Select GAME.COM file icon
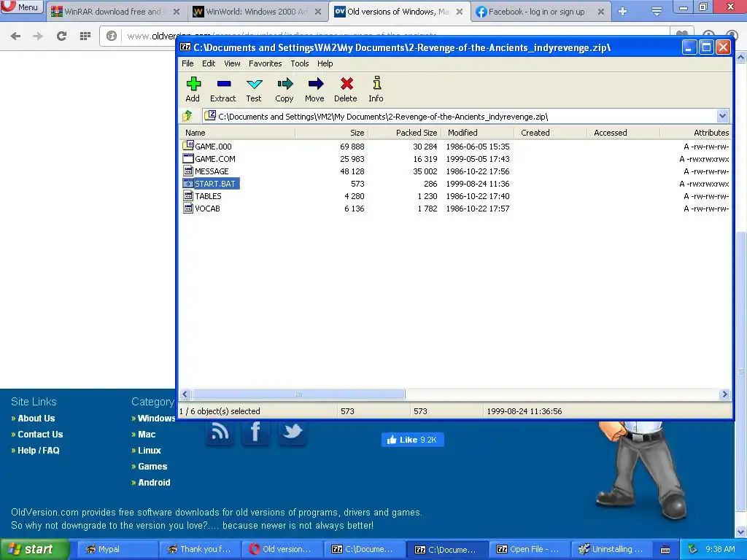 [x=188, y=158]
